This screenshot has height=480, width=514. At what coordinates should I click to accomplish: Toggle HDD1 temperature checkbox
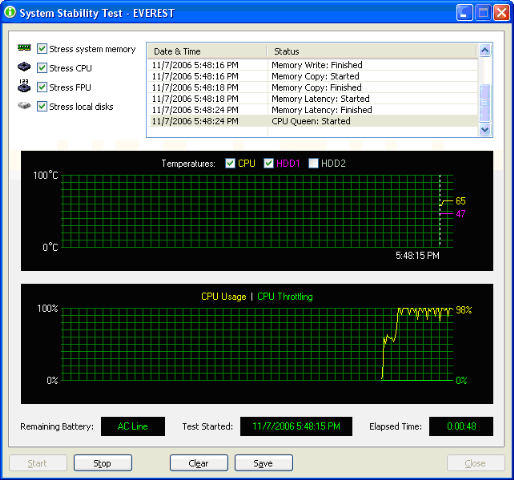[x=269, y=163]
